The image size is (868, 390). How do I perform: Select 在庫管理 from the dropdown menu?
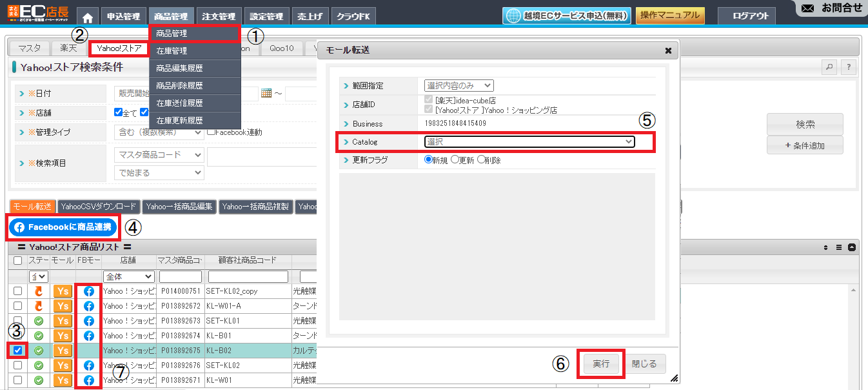[x=195, y=50]
